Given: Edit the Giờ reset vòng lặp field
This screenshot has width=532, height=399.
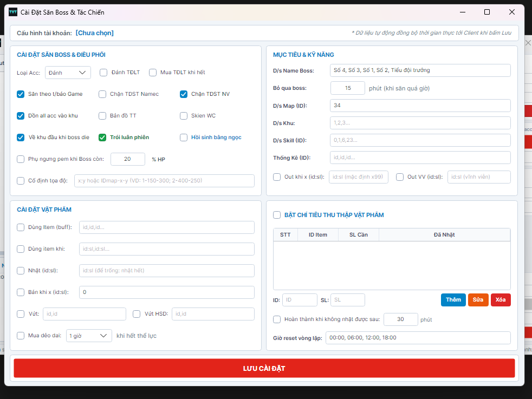Looking at the screenshot, I should (418, 338).
